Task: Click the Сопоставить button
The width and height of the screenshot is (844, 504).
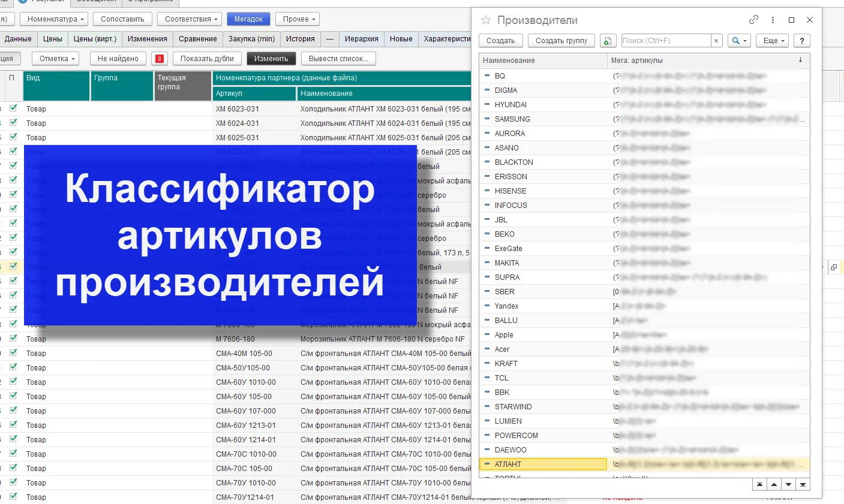Action: pos(123,19)
